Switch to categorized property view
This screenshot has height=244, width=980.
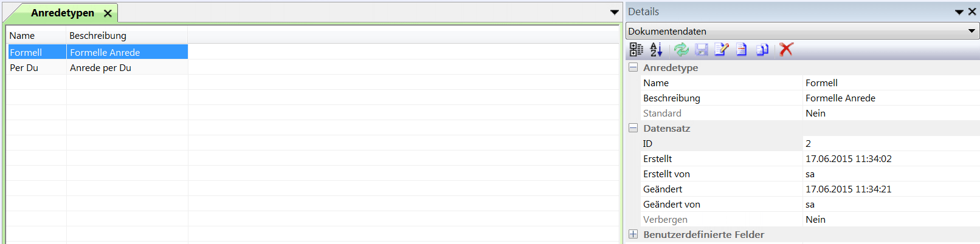pos(636,50)
